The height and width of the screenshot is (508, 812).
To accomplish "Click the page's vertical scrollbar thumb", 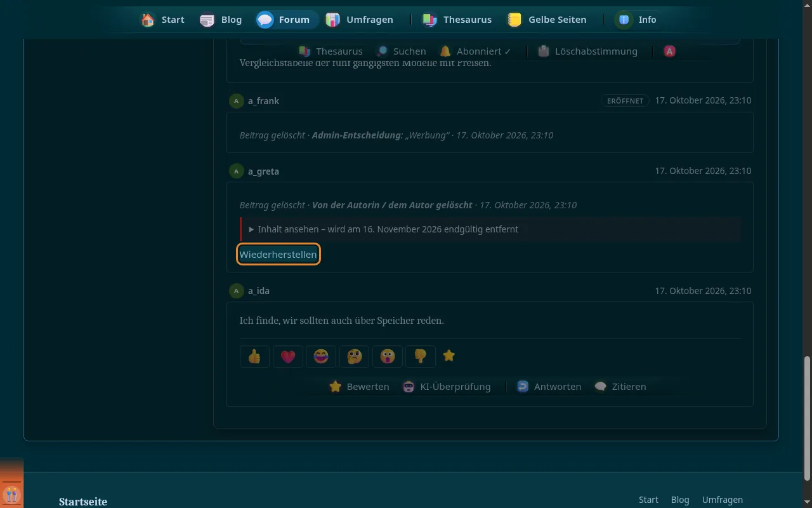I will click(807, 418).
